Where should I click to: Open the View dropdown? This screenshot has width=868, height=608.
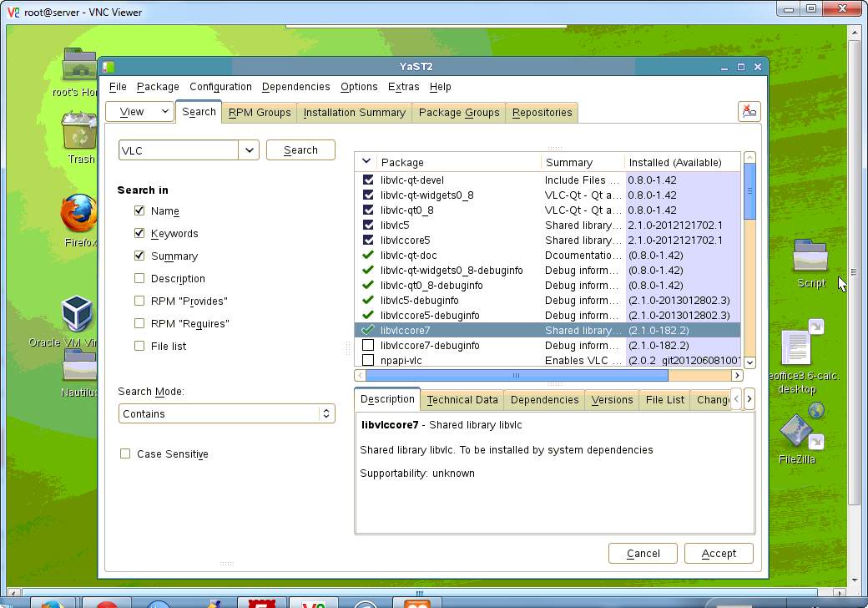pos(139,112)
